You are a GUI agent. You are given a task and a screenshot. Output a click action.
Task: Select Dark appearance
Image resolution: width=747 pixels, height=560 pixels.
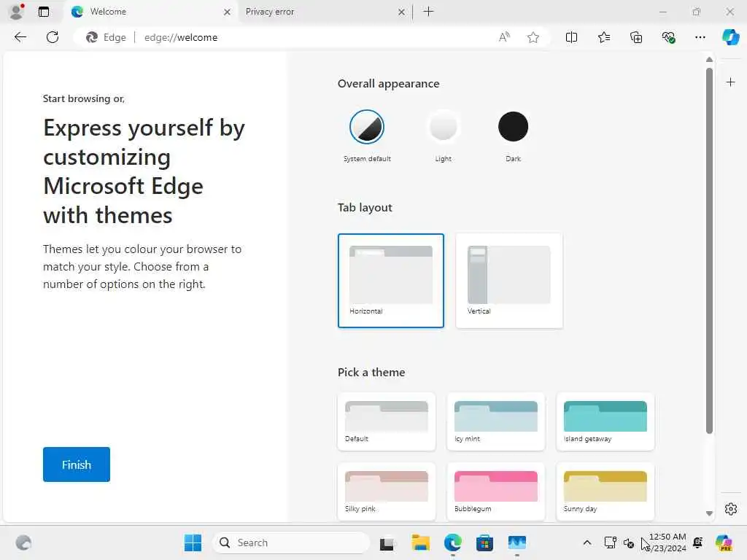coord(513,127)
